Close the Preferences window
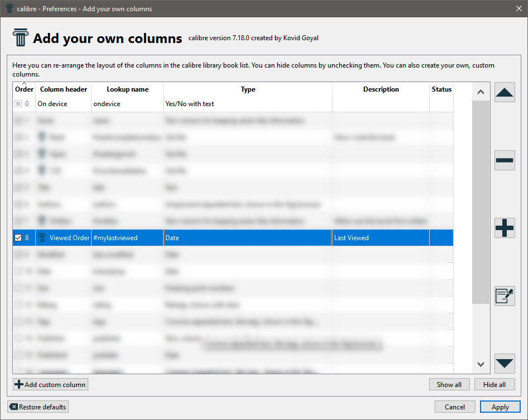The height and width of the screenshot is (420, 528). click(519, 8)
